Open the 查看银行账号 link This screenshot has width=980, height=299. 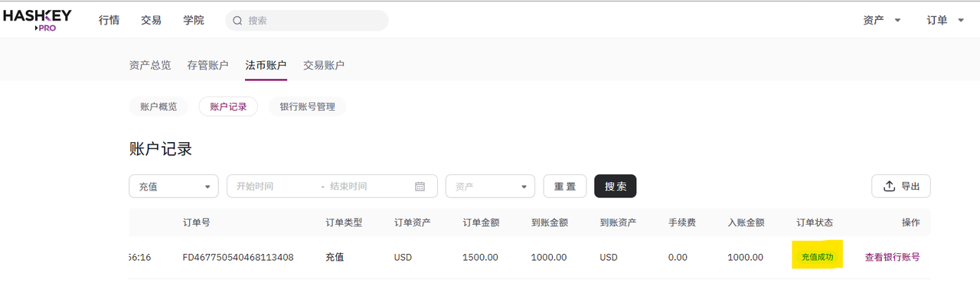click(892, 258)
